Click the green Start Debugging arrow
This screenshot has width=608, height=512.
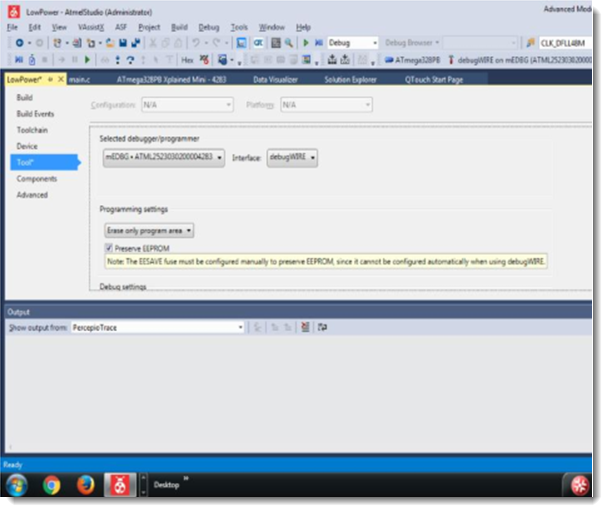pyautogui.click(x=306, y=43)
